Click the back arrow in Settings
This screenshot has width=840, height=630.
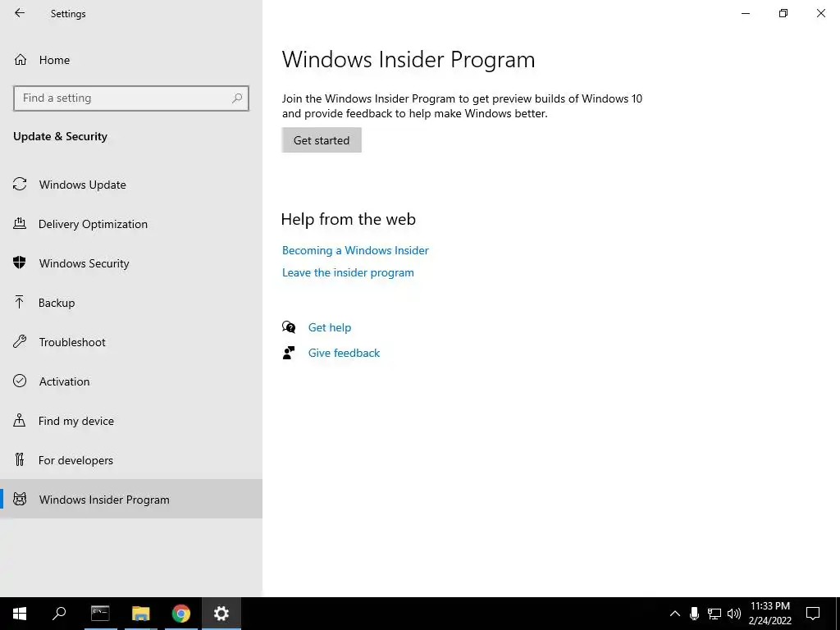tap(20, 13)
